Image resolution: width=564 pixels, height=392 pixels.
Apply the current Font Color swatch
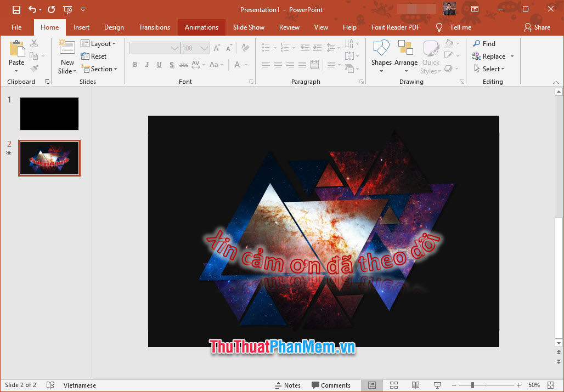click(x=237, y=65)
